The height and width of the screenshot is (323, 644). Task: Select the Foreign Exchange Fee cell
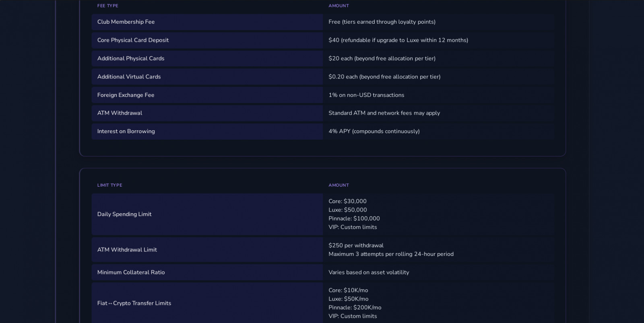[126, 95]
